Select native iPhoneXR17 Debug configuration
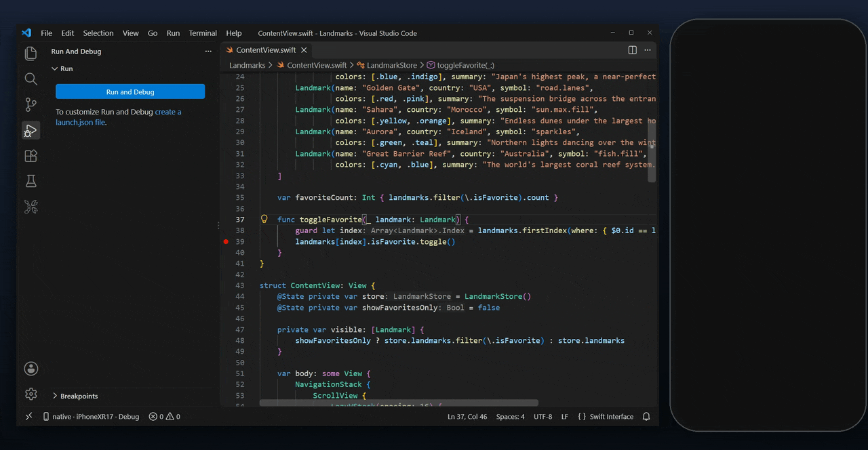868x450 pixels. 91,417
